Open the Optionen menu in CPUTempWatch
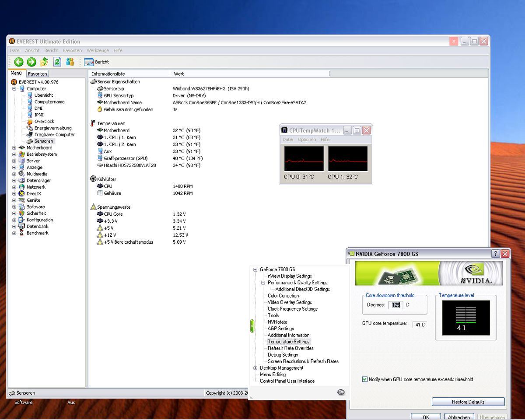Image resolution: width=525 pixels, height=420 pixels. click(307, 140)
